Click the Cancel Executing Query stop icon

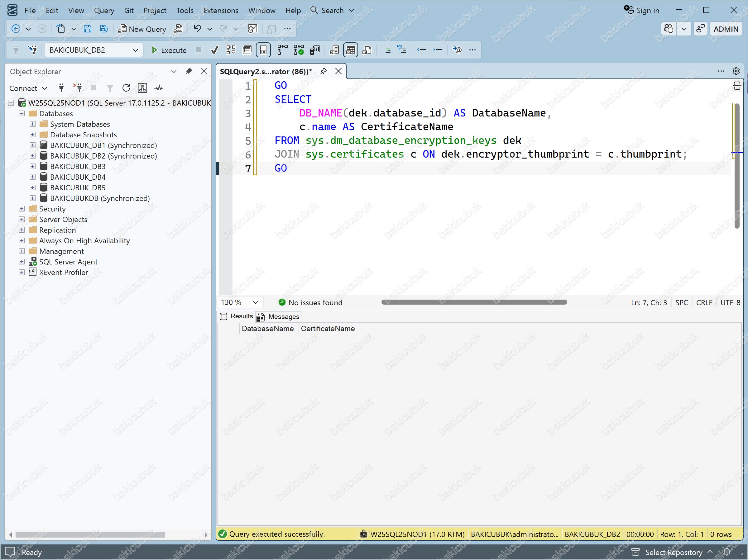pos(199,50)
